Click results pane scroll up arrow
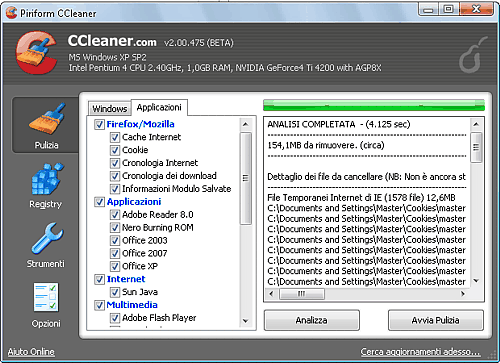Viewport: 500px width, 363px height. tap(476, 124)
